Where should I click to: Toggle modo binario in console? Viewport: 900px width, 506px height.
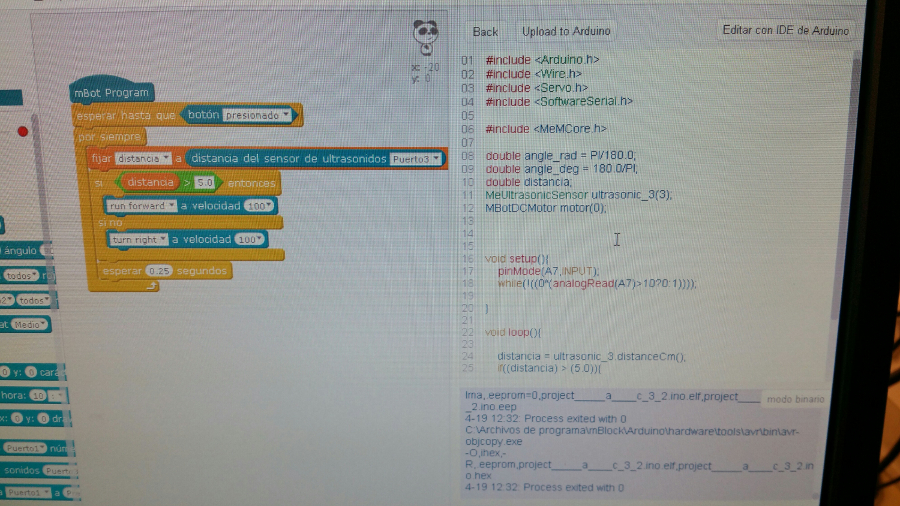coord(795,399)
